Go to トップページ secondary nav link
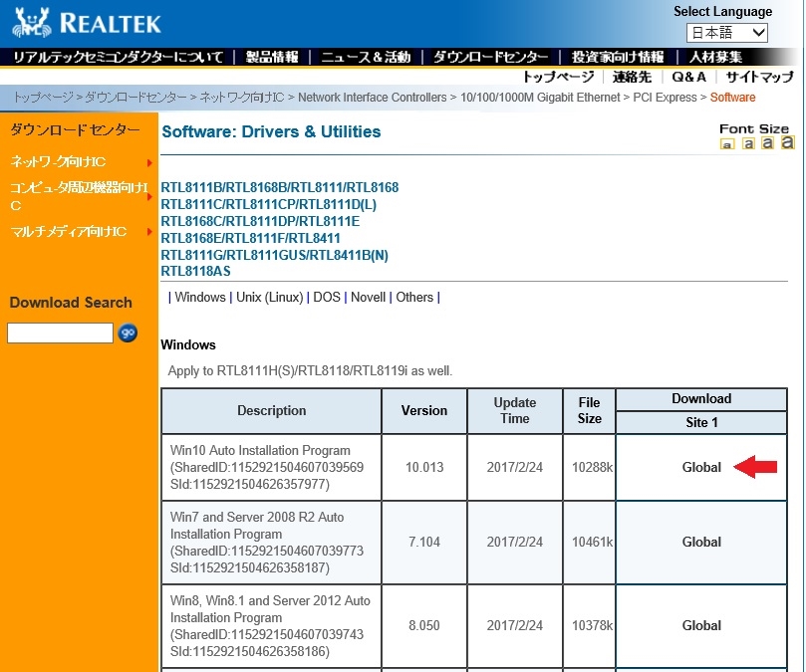Image resolution: width=806 pixels, height=672 pixels. (558, 77)
